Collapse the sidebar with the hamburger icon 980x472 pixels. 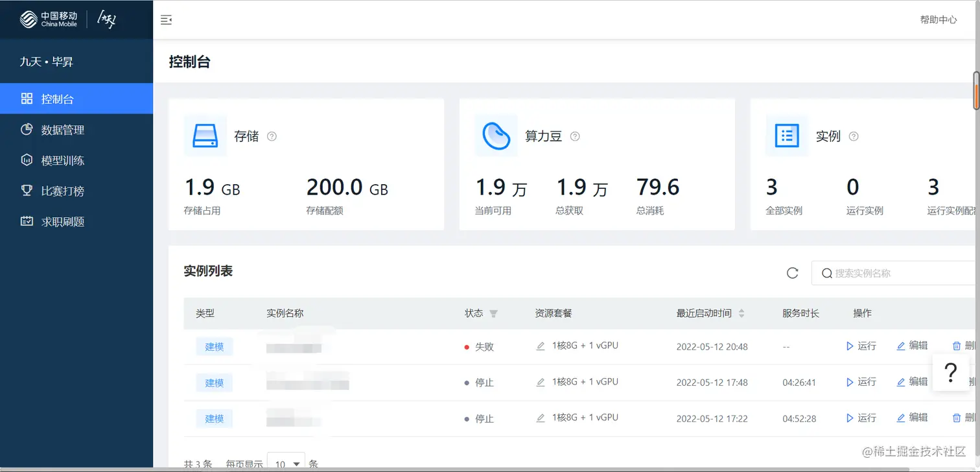tap(167, 19)
